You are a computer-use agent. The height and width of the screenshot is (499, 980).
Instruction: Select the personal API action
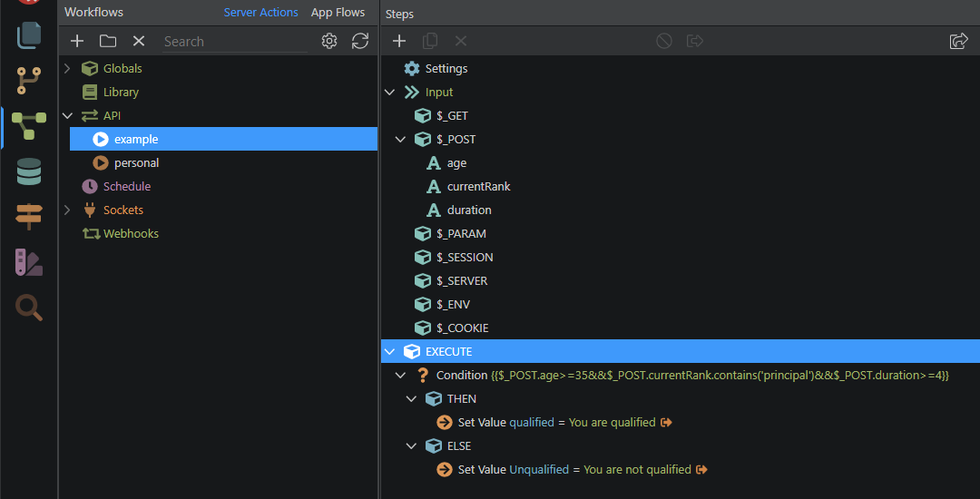(136, 162)
